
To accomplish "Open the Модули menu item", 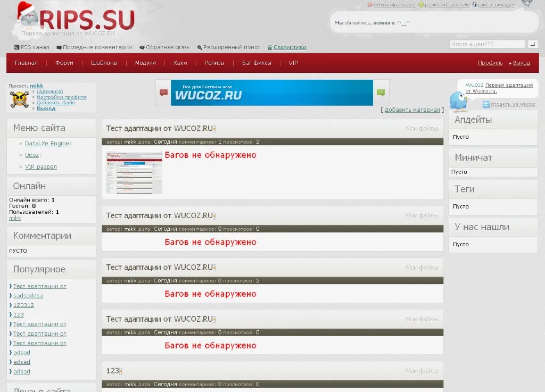I will (145, 63).
